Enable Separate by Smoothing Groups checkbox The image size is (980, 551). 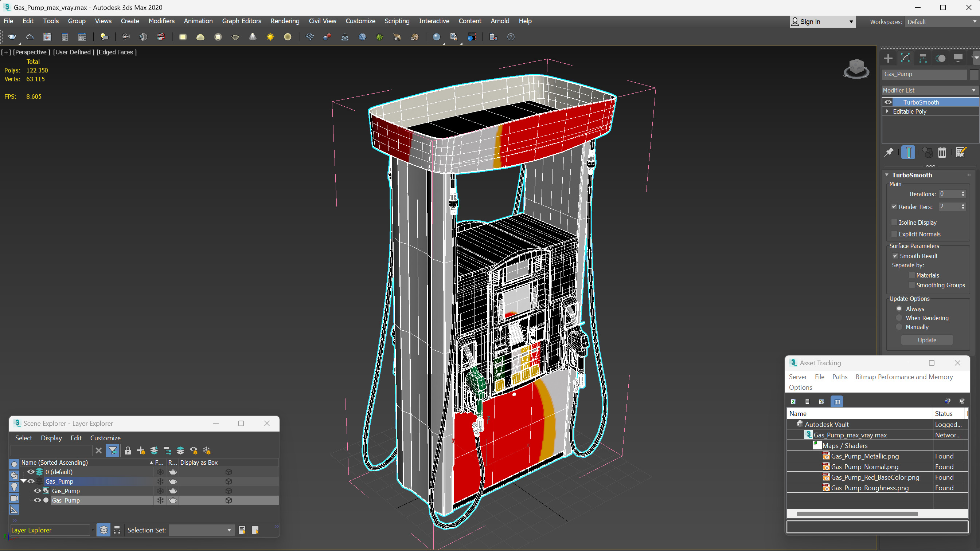click(912, 285)
